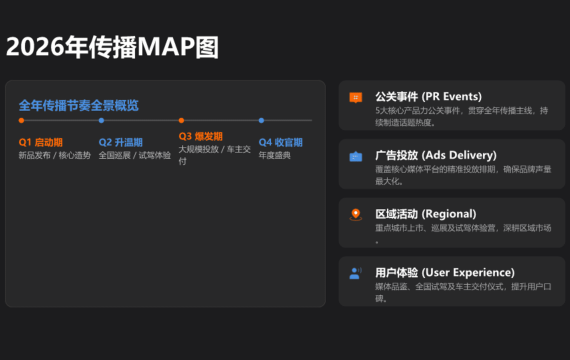
Task: Select the Q4 blue timeline dot
Action: (x=261, y=120)
